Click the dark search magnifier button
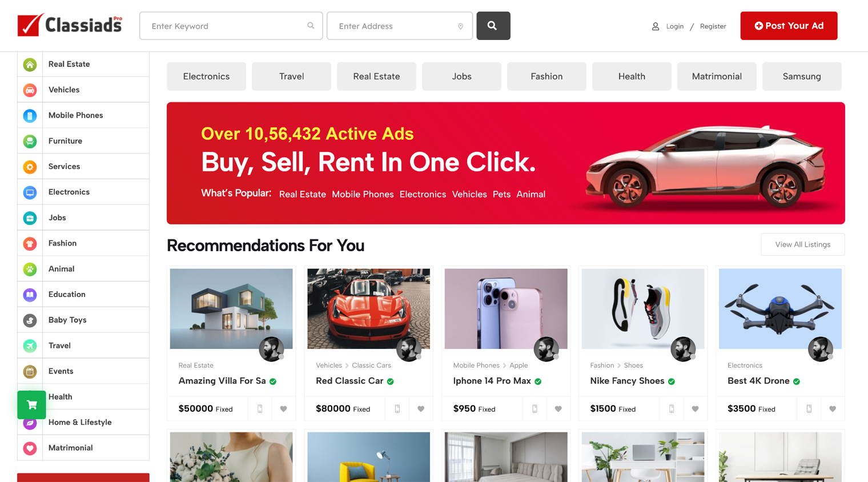 493,26
